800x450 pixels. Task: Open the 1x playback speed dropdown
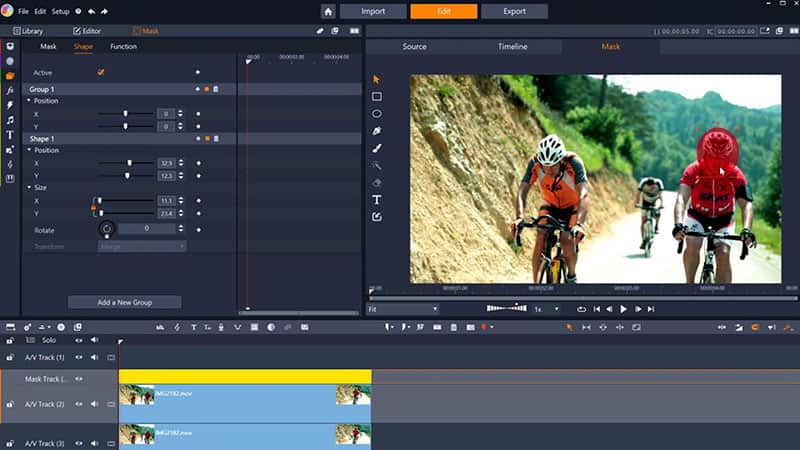(546, 309)
